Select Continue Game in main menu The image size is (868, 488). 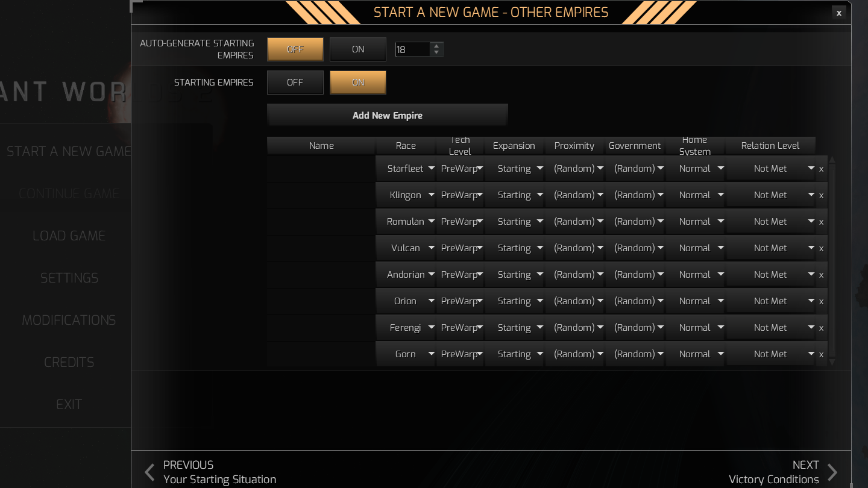coord(69,193)
